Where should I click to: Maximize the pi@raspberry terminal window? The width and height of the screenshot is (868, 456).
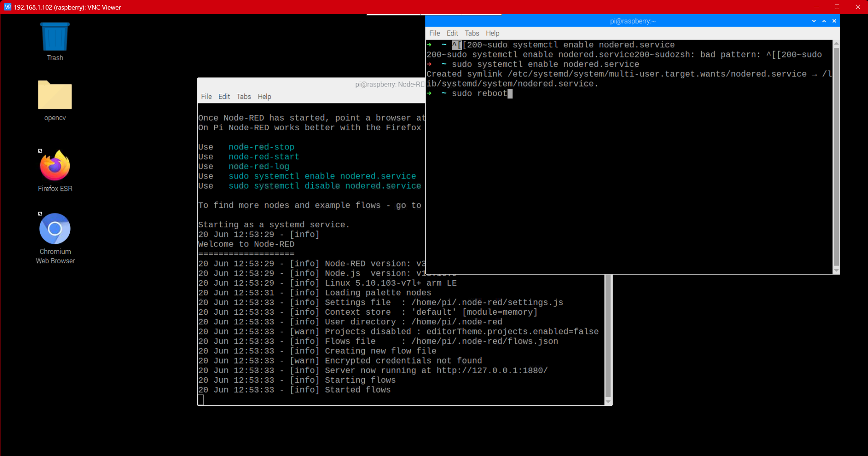click(x=824, y=21)
